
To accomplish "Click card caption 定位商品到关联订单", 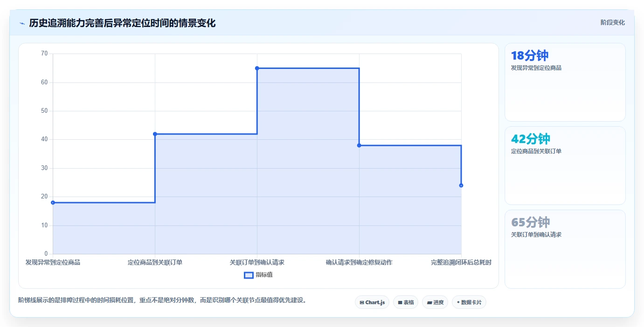I will (536, 151).
